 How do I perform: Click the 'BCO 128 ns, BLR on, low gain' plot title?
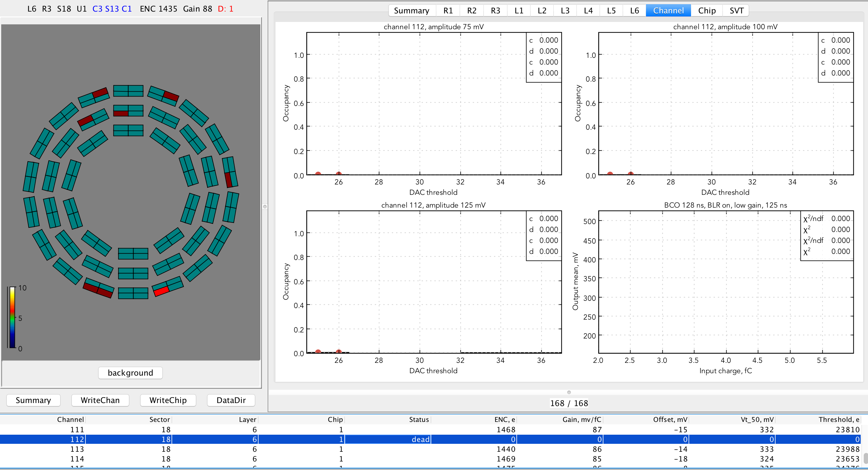[x=725, y=205]
